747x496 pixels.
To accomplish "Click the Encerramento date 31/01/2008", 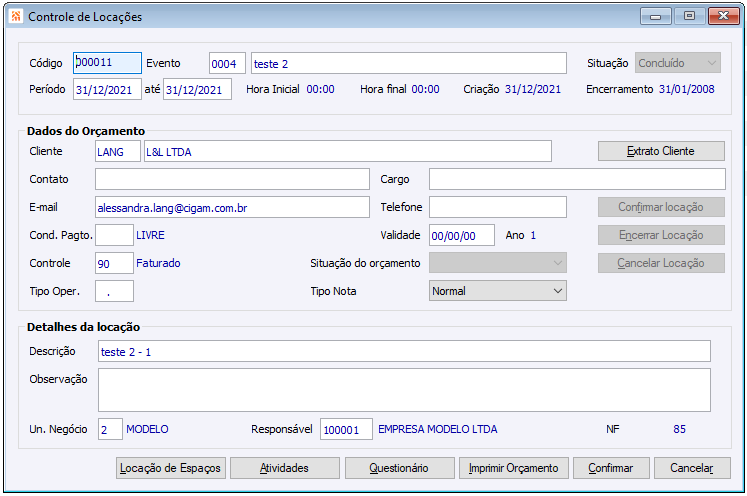I will [686, 89].
